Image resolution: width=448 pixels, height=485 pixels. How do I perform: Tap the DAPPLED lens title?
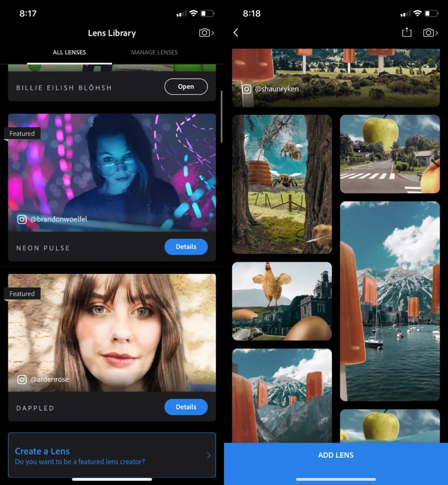35,408
